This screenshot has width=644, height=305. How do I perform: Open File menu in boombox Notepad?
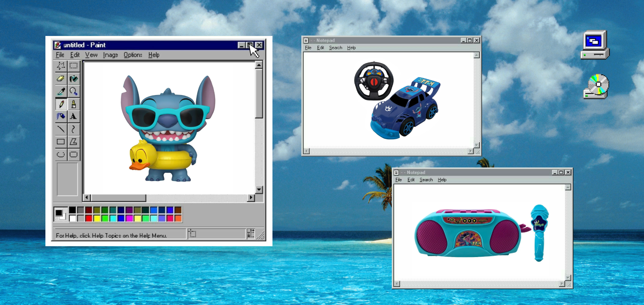click(x=398, y=180)
